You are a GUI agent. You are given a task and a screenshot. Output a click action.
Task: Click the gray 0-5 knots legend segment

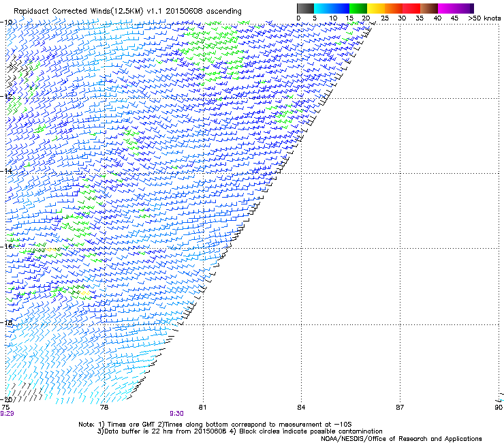coord(305,8)
